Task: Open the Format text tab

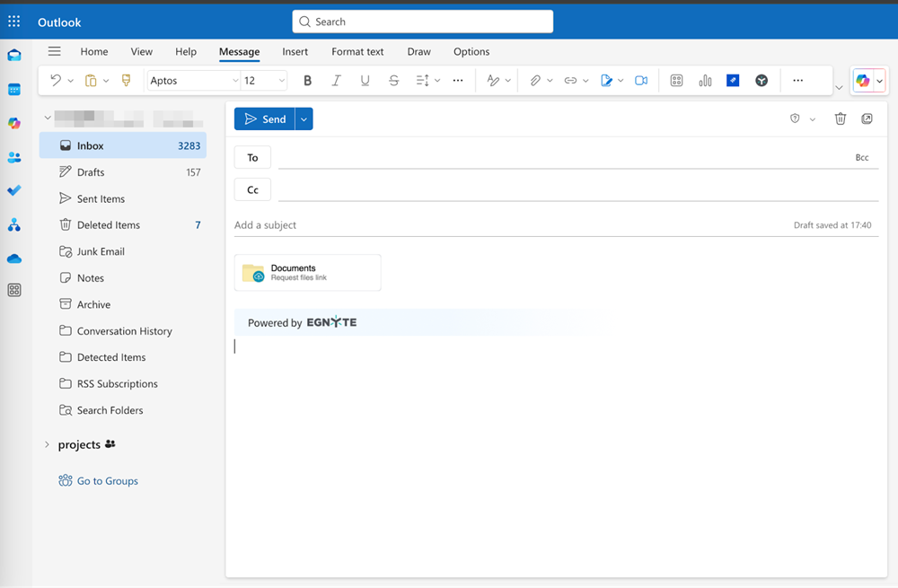Action: [x=357, y=52]
